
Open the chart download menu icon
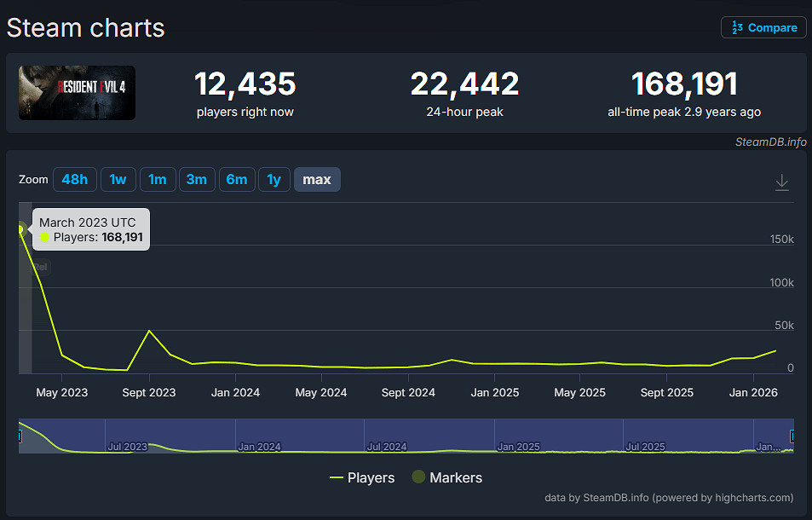[x=781, y=182]
